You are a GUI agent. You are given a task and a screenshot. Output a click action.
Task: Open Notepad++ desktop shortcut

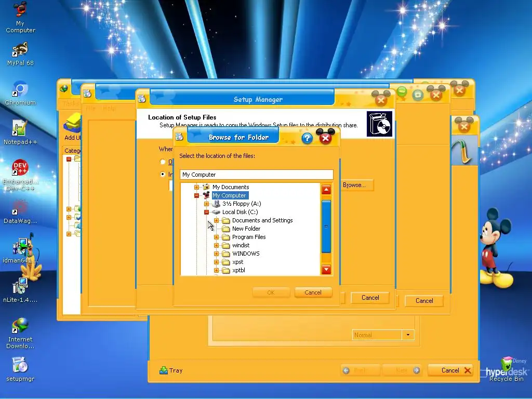[20, 132]
